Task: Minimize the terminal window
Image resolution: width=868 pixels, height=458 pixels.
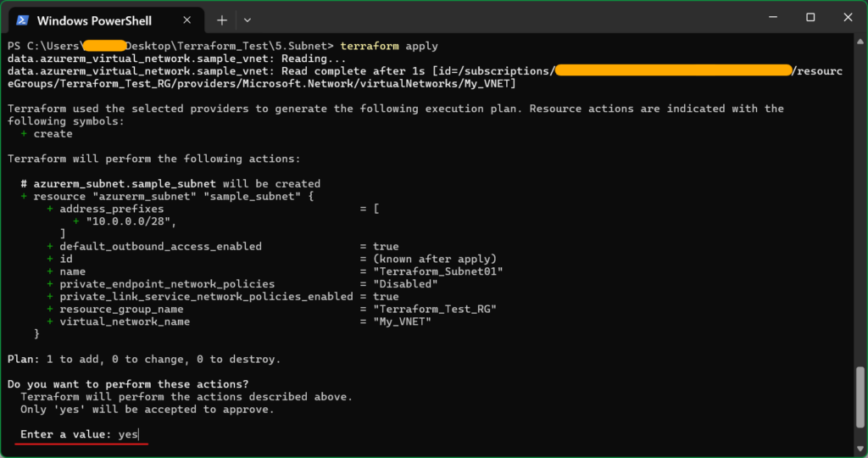Action: tap(773, 17)
